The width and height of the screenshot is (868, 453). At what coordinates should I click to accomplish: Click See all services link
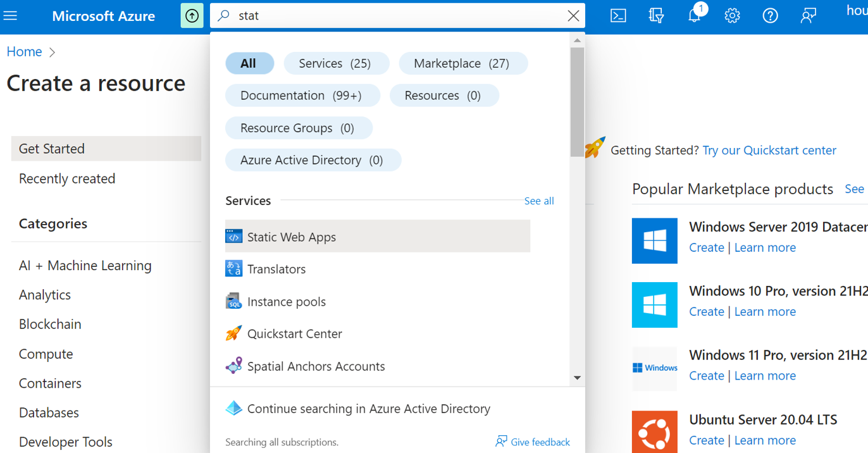point(539,201)
